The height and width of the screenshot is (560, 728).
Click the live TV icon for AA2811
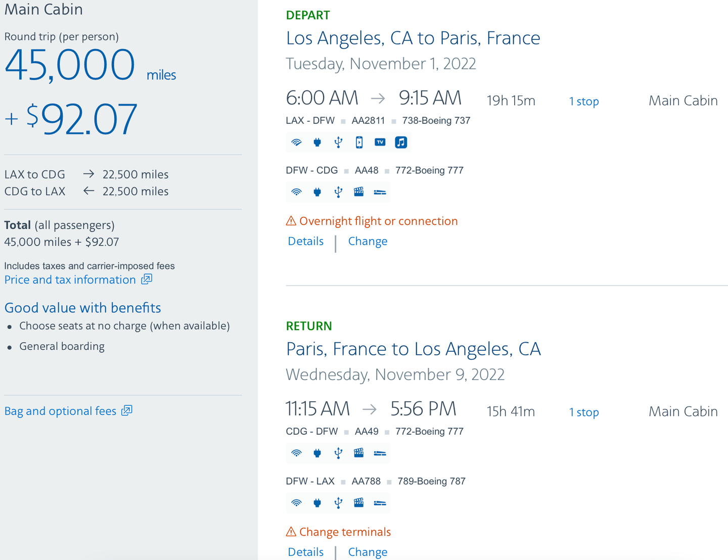point(380,143)
